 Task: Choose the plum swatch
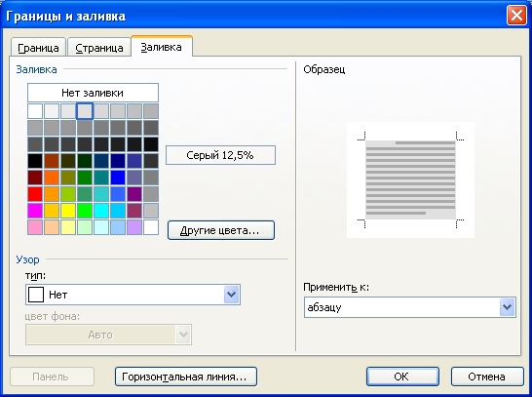click(x=134, y=211)
